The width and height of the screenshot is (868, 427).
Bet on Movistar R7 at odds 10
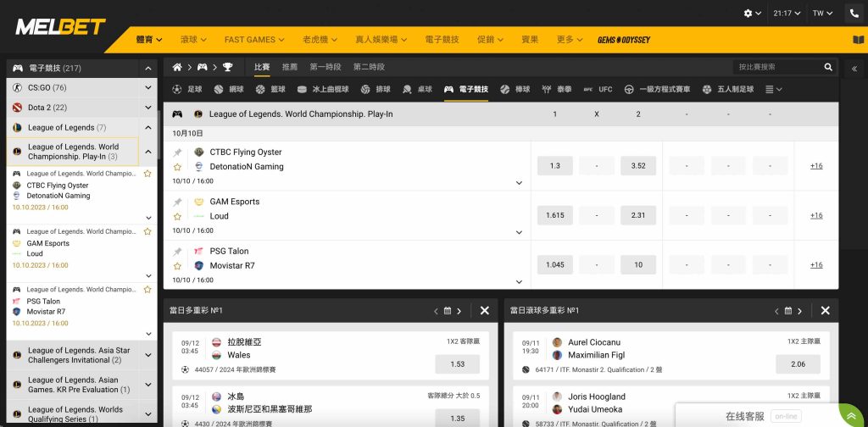[638, 265]
